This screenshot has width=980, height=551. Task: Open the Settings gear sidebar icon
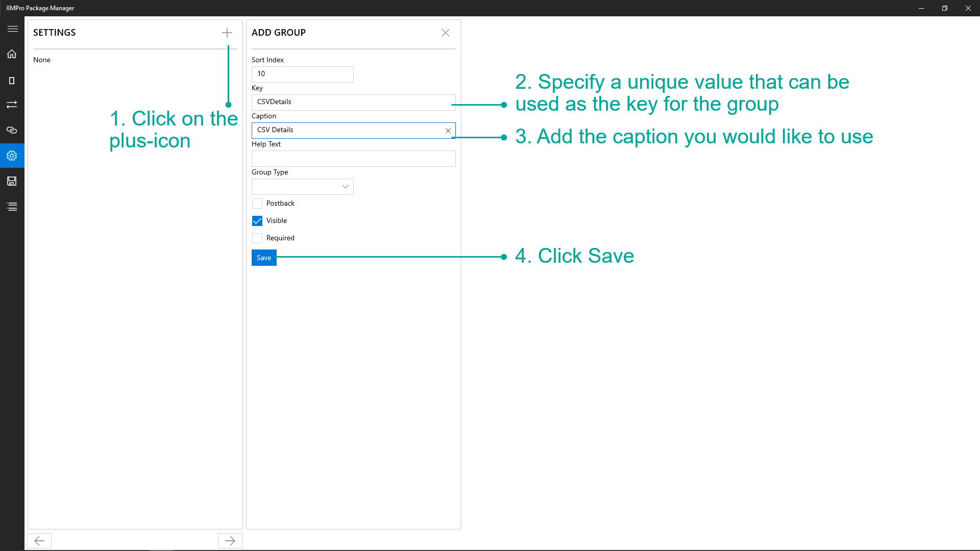[x=12, y=156]
